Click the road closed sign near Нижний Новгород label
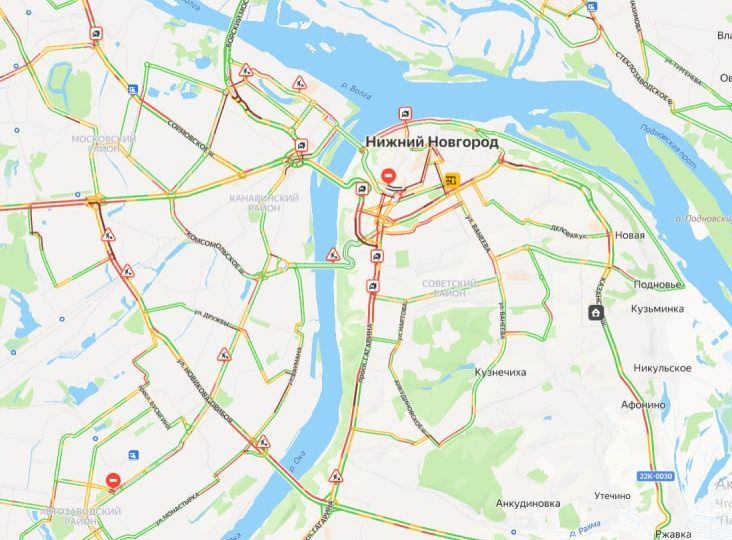 point(388,176)
